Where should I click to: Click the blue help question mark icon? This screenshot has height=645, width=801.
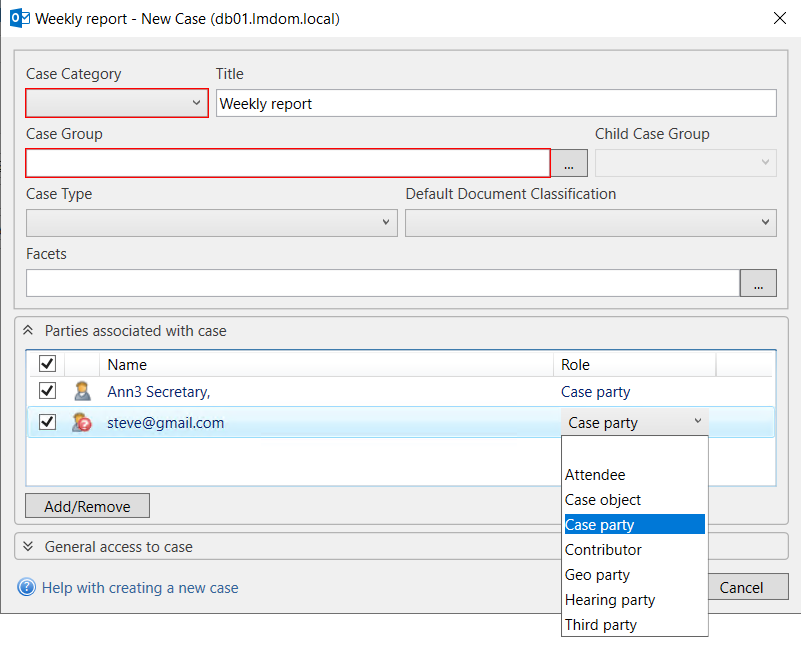pos(26,588)
